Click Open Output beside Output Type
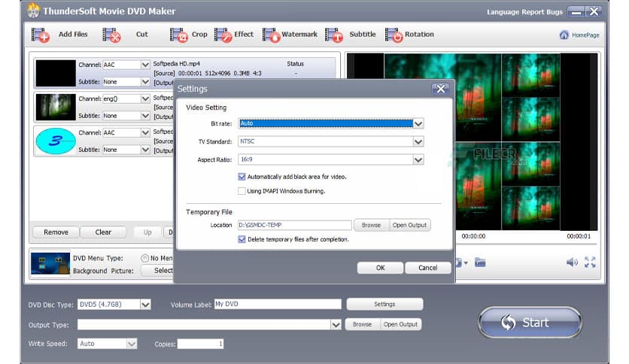Image resolution: width=629 pixels, height=364 pixels. (x=400, y=324)
